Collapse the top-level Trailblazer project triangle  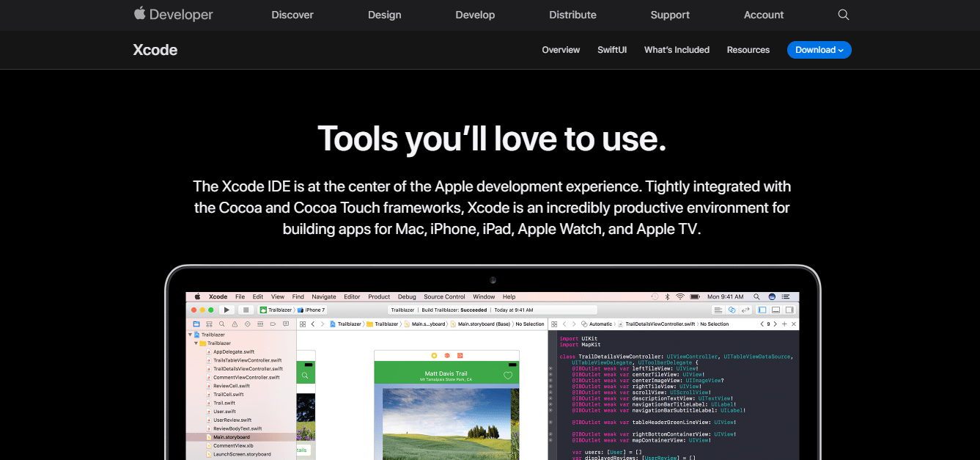point(190,335)
